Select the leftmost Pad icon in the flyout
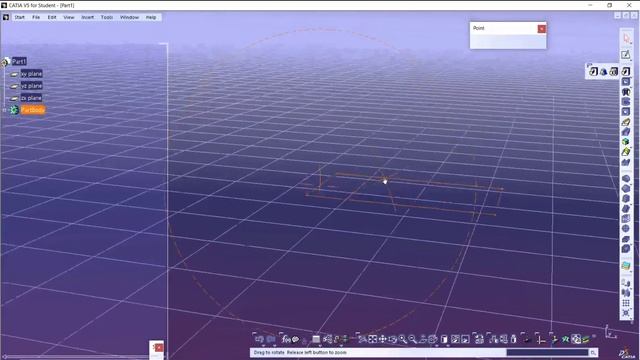 click(x=593, y=72)
